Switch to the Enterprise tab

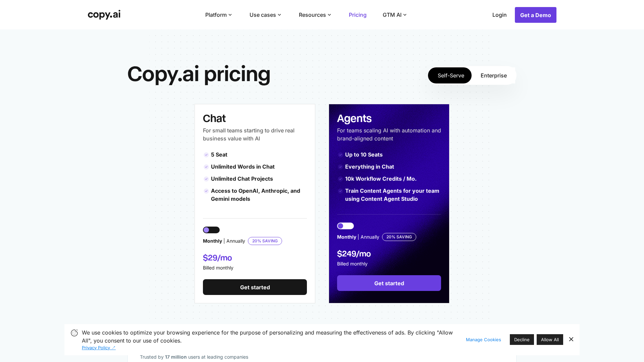pos(493,75)
